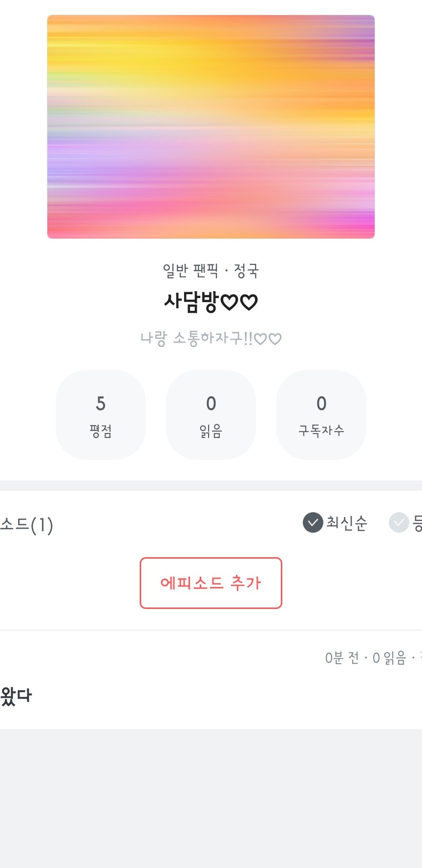Open the 읽음 read-count stat card
422x868 pixels.
211,414
